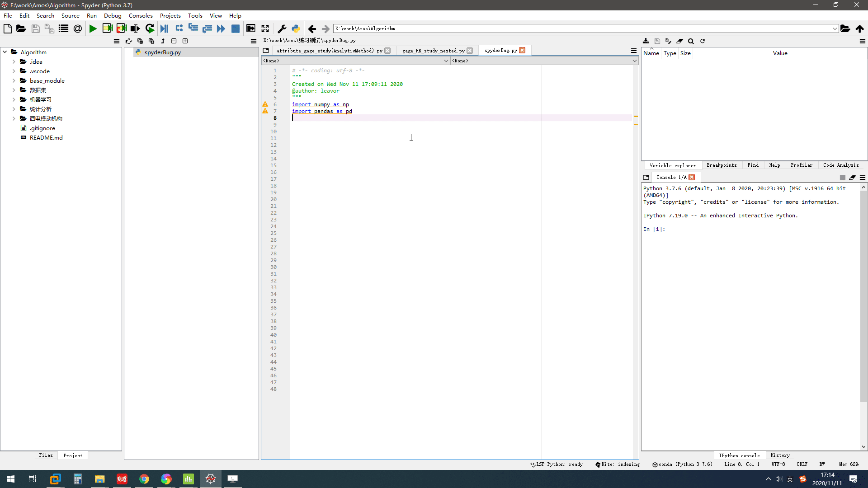Step into function during debugging
The height and width of the screenshot is (488, 868).
click(x=193, y=28)
